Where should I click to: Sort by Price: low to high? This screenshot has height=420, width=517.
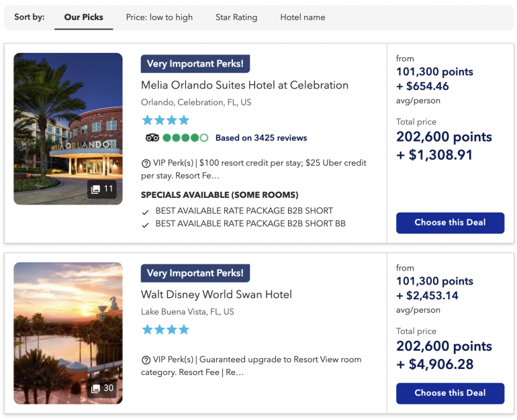click(x=159, y=17)
